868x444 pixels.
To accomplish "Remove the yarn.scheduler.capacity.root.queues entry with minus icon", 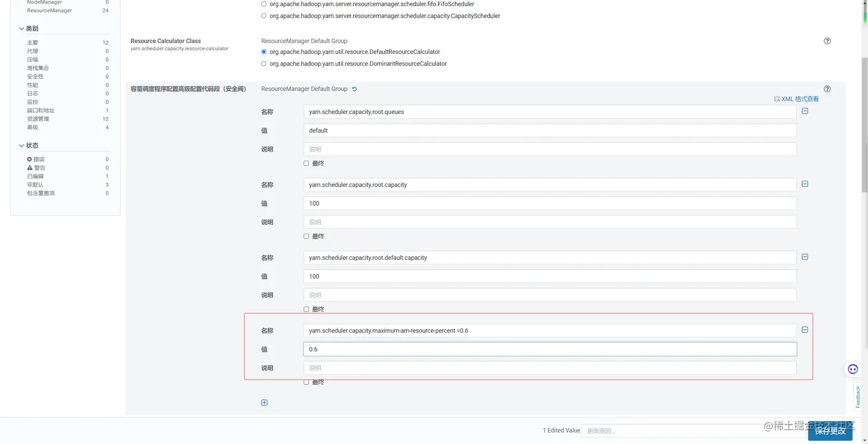I will [805, 111].
